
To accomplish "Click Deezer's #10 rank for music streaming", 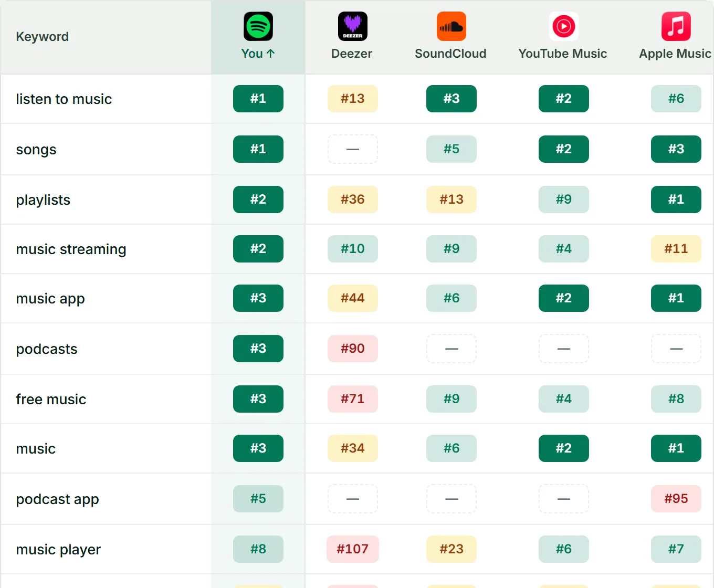I will point(353,249).
